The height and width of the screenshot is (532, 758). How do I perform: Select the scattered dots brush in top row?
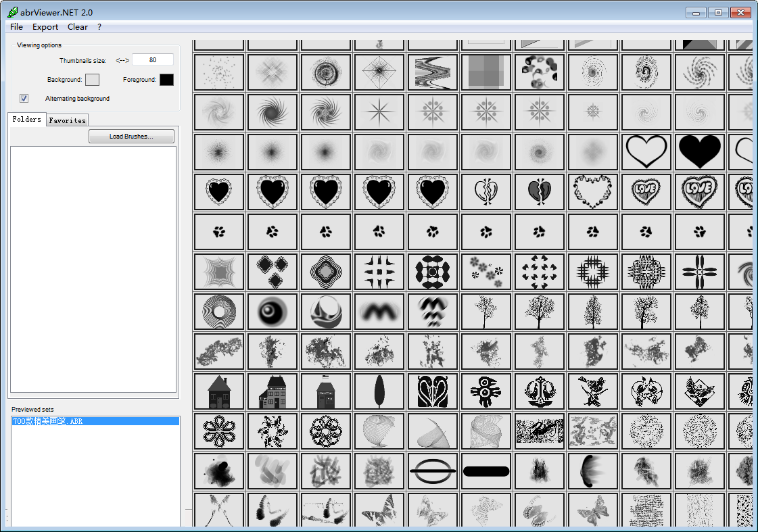(219, 72)
